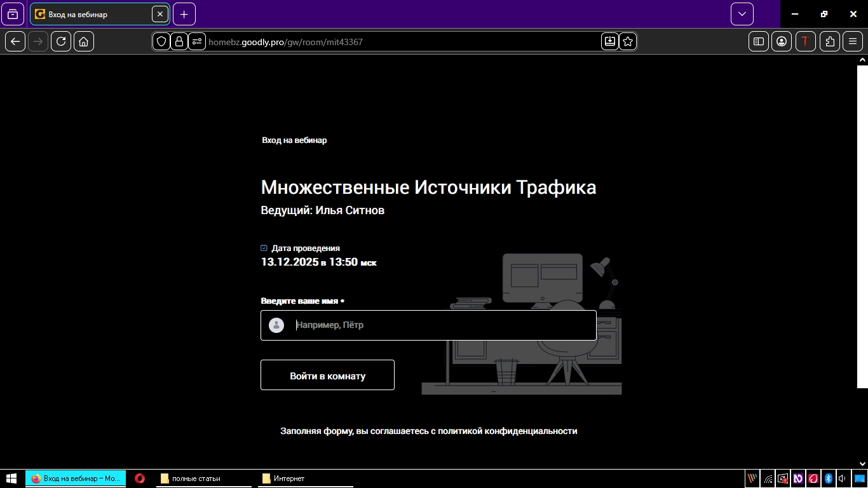Click the tracking protection shield icon
The image size is (868, 488).
click(x=161, y=41)
